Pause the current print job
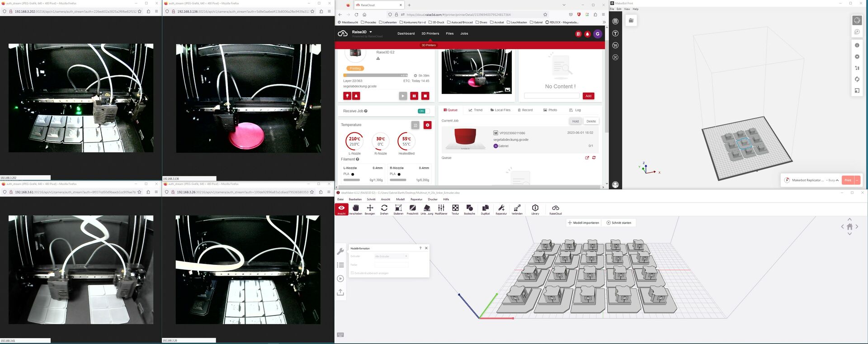Screen dimensions: 868x344 pos(414,96)
